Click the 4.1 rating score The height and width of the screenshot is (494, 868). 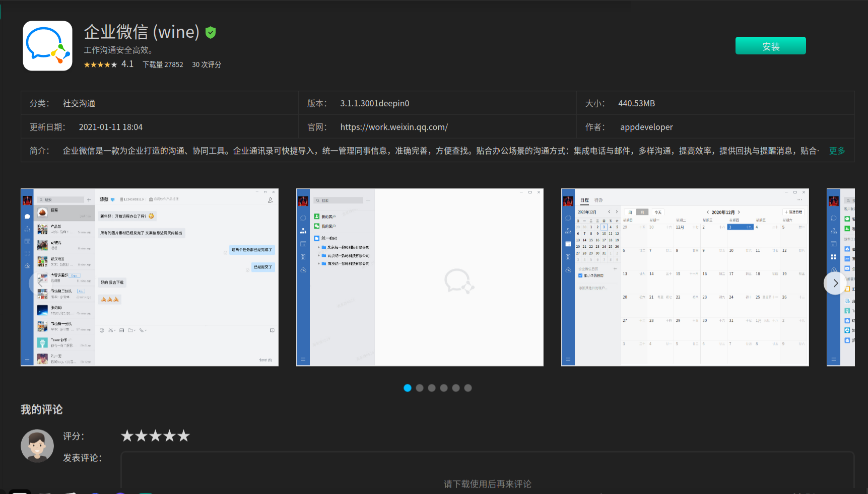[127, 64]
